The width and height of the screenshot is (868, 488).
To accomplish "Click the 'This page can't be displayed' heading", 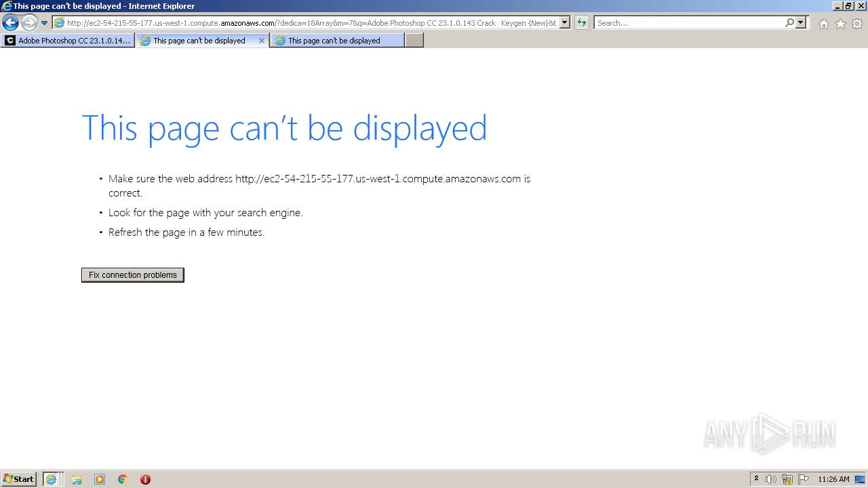I will 284,128.
